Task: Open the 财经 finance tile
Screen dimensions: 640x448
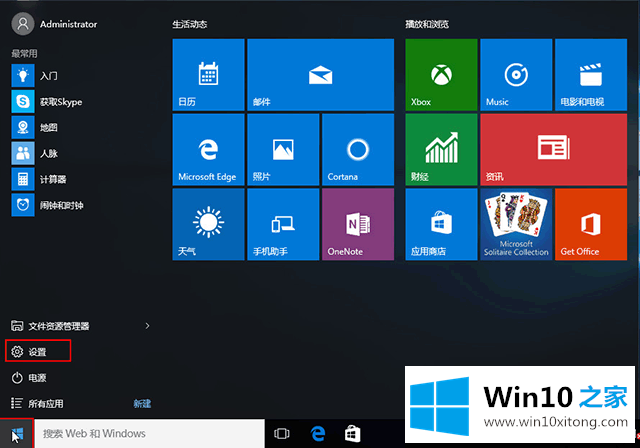Action: pyautogui.click(x=441, y=149)
